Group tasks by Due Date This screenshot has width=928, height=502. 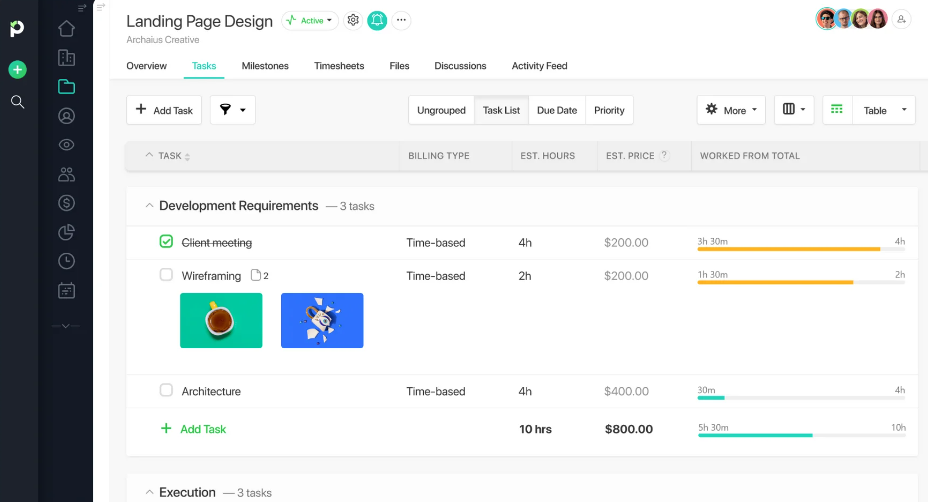point(557,110)
